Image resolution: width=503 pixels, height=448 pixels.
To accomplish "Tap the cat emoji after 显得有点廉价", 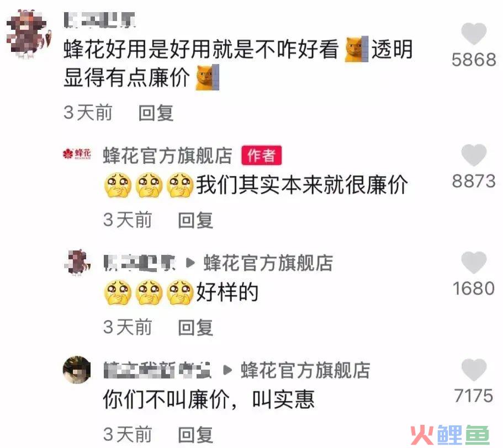I will click(x=207, y=77).
